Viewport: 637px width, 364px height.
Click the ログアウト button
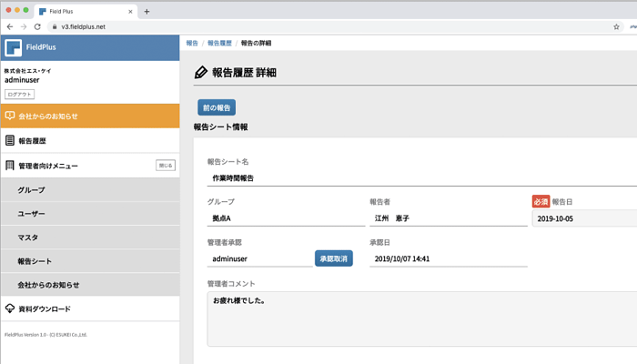coord(18,94)
